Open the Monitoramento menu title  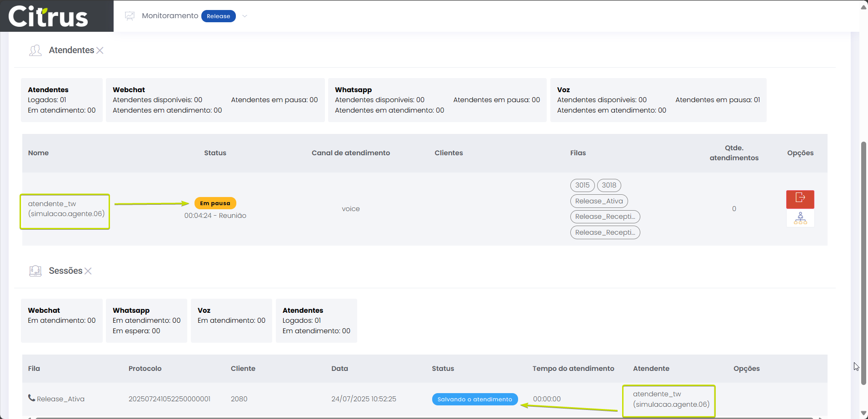tap(170, 16)
